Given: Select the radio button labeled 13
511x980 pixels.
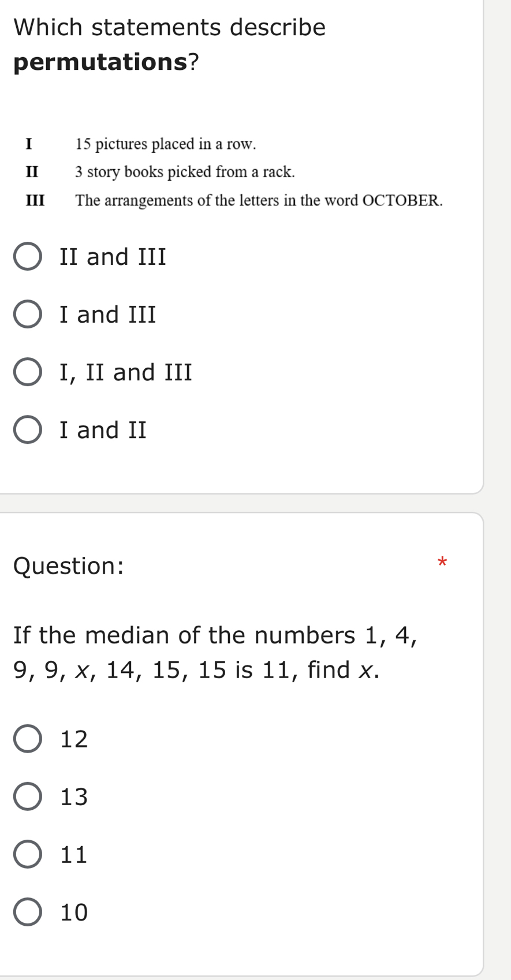Looking at the screenshot, I should [x=28, y=797].
